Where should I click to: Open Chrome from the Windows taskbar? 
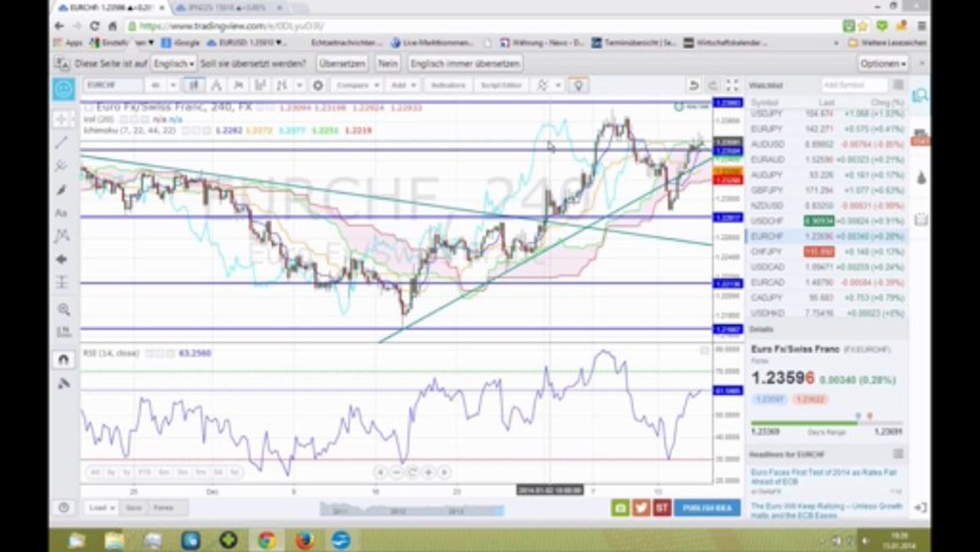pyautogui.click(x=266, y=540)
